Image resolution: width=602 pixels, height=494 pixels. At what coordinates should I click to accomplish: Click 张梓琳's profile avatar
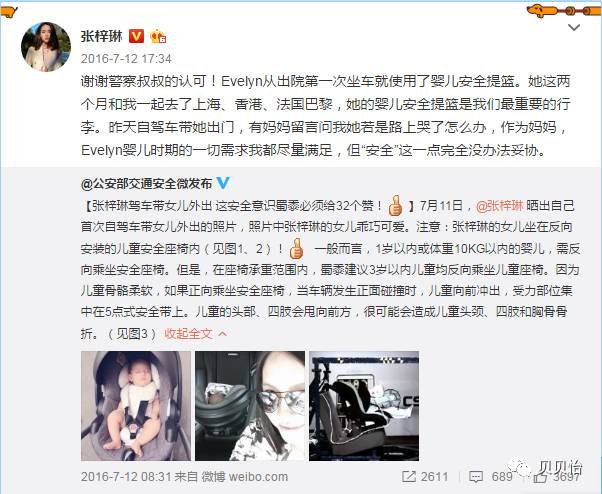pyautogui.click(x=46, y=47)
